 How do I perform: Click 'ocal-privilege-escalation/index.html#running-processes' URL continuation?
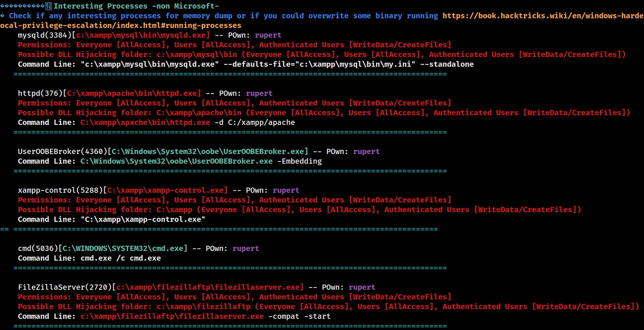[x=121, y=25]
